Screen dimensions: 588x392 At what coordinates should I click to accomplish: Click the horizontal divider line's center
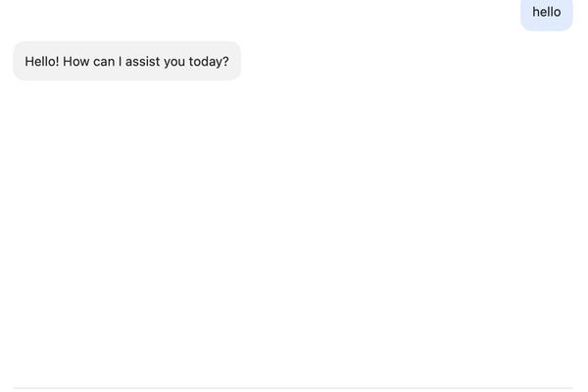(x=293, y=388)
